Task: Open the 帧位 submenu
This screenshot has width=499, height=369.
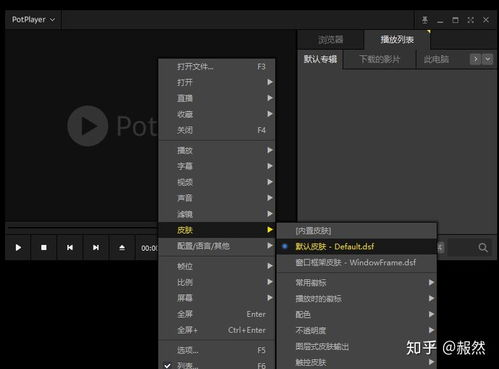Action: tap(217, 266)
